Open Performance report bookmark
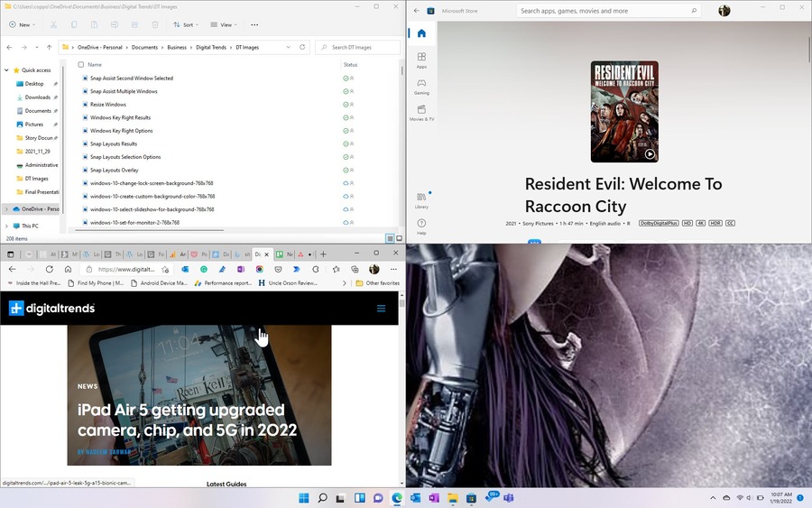 pyautogui.click(x=223, y=283)
